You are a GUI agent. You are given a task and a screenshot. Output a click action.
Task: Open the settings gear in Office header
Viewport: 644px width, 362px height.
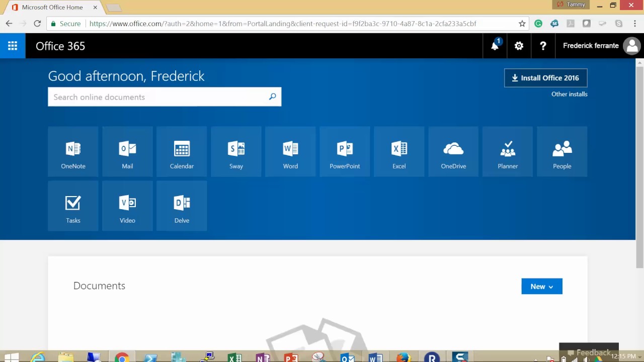pyautogui.click(x=519, y=46)
